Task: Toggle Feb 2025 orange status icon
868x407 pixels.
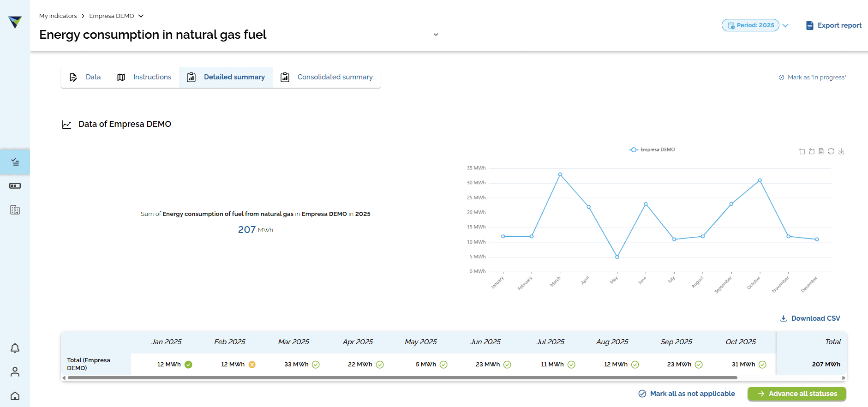Action: pyautogui.click(x=252, y=365)
